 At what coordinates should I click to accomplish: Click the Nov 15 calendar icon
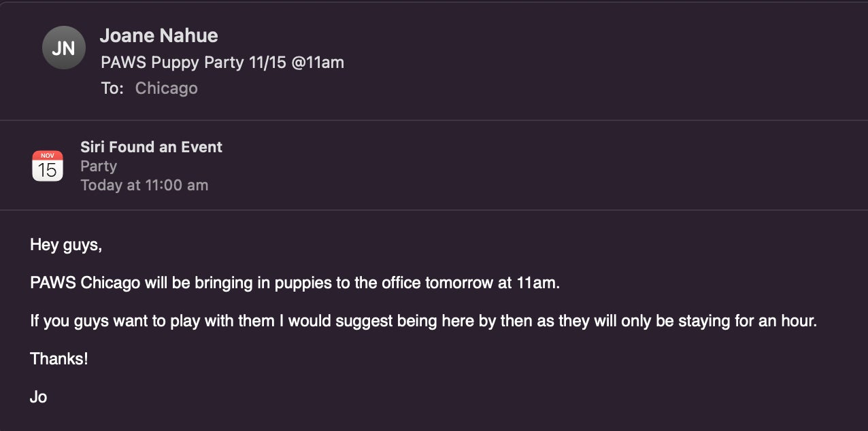[48, 166]
